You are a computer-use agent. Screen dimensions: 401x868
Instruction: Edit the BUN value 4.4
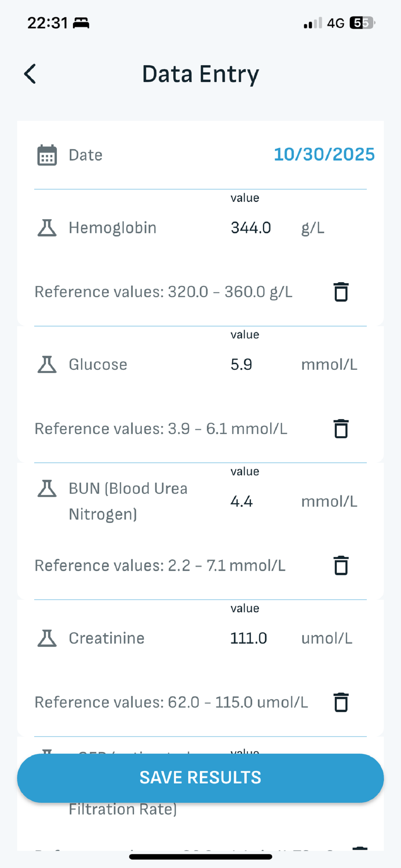pos(241,501)
